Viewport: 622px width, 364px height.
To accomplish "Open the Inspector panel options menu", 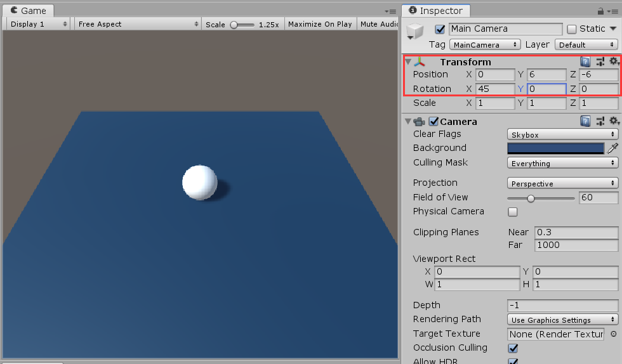I will click(612, 11).
